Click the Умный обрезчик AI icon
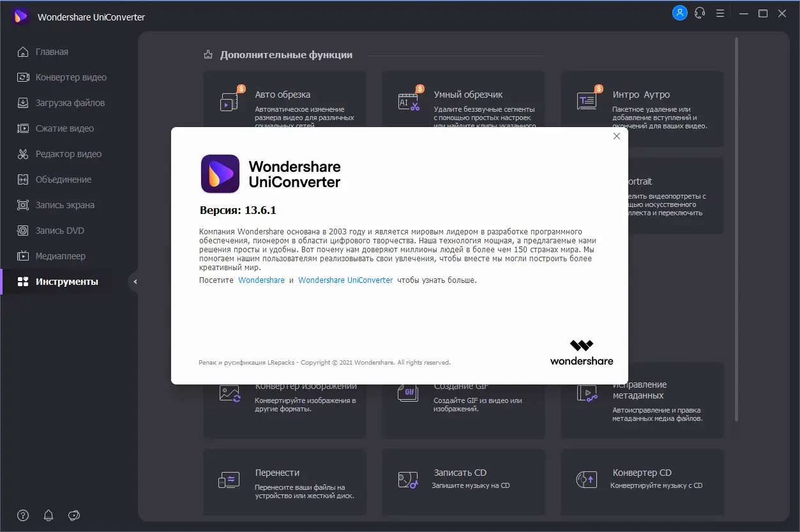Image resolution: width=800 pixels, height=532 pixels. [x=409, y=101]
